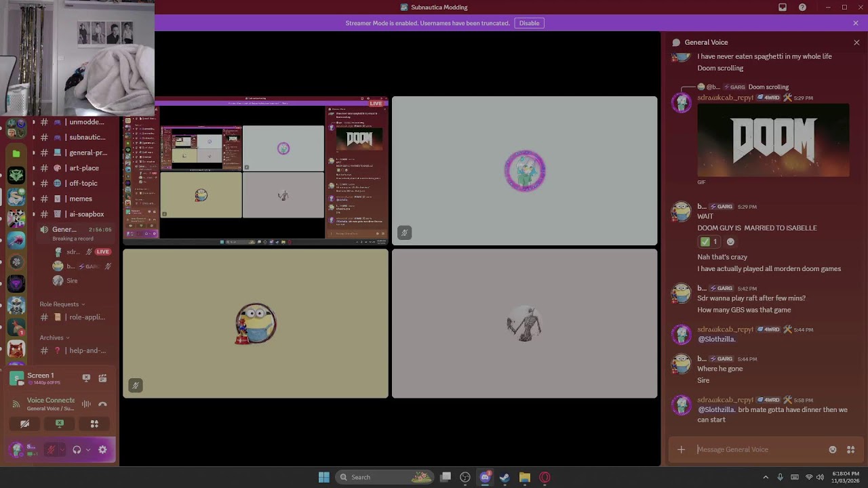
Task: Open the Screen 1 stream options icon
Action: [102, 378]
